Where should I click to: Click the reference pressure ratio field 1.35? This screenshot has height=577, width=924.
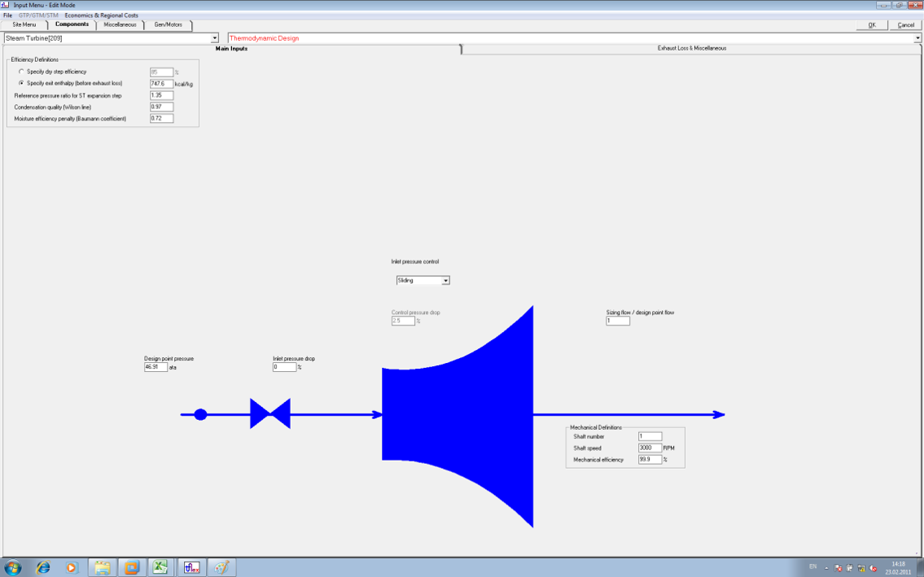click(x=161, y=95)
